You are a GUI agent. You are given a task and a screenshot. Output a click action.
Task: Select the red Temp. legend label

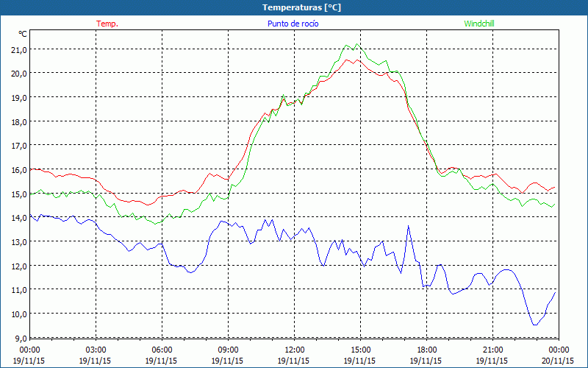pyautogui.click(x=107, y=24)
